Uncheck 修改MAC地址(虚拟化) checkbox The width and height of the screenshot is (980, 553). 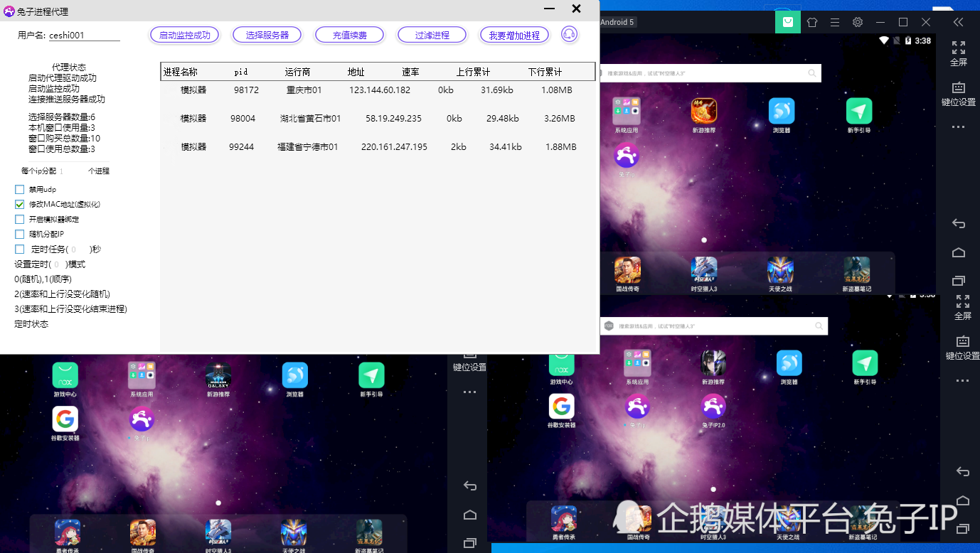click(x=20, y=204)
